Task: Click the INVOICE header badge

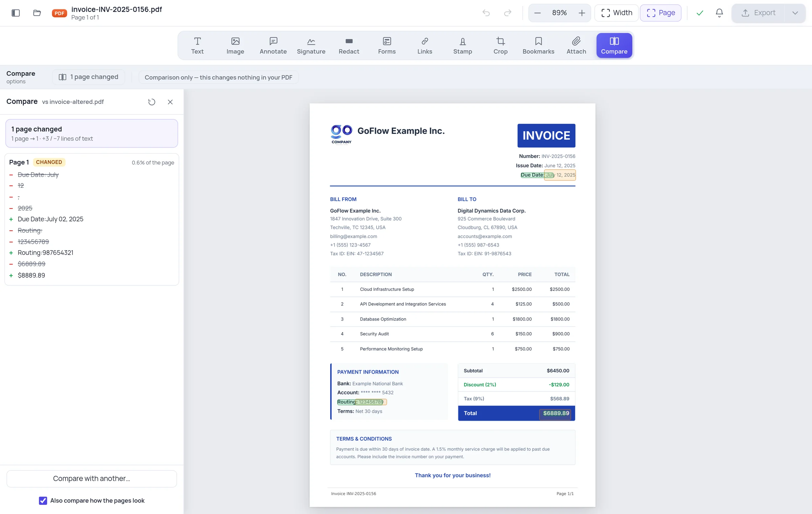Action: 546,136
